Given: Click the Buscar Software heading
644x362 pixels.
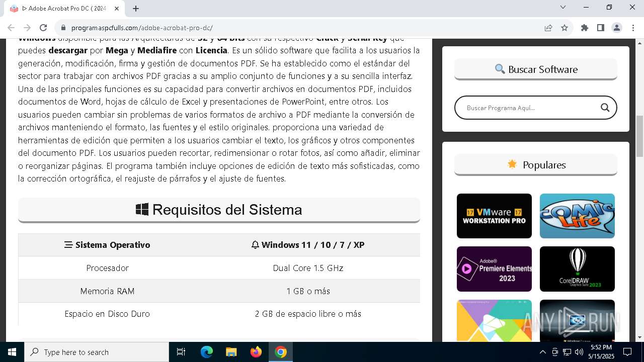Looking at the screenshot, I should click(536, 69).
